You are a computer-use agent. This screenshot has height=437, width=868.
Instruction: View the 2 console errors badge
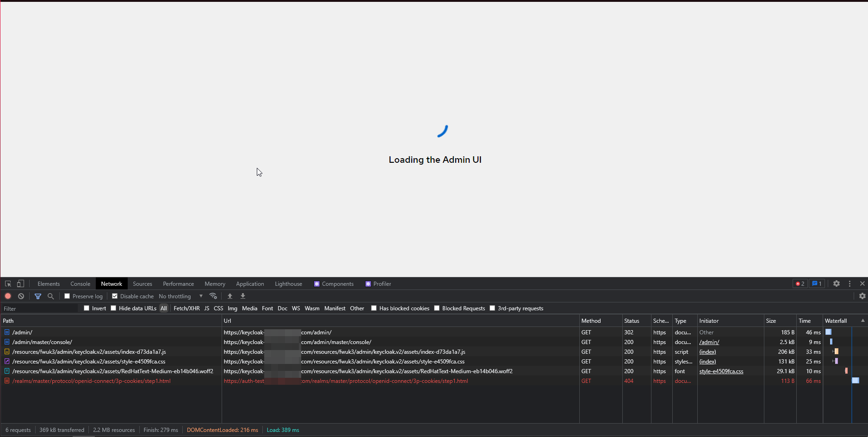pos(800,283)
